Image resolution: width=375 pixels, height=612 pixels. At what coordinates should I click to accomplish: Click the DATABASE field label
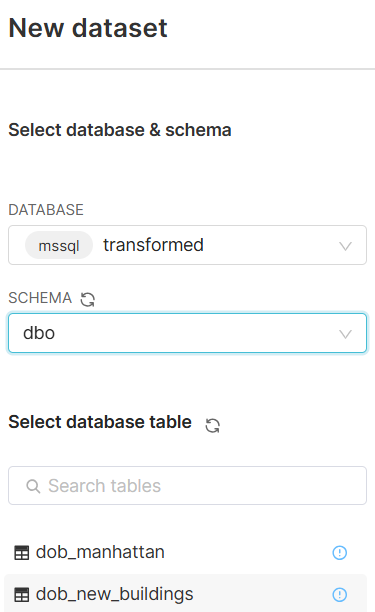[x=46, y=210]
